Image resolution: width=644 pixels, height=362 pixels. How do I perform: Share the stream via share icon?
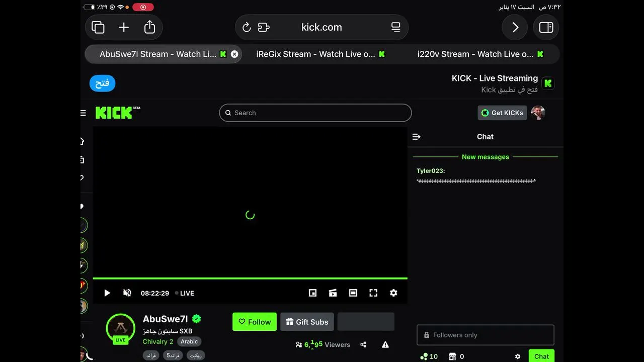[363, 345]
